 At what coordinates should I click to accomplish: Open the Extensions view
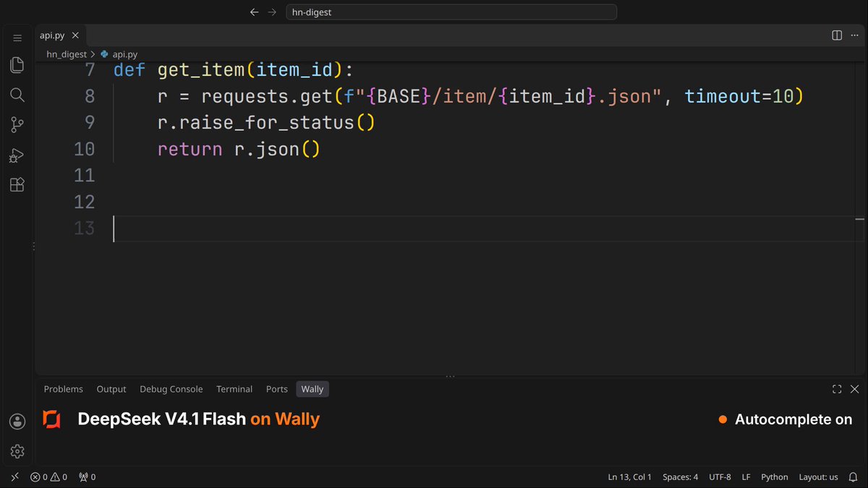coord(17,184)
